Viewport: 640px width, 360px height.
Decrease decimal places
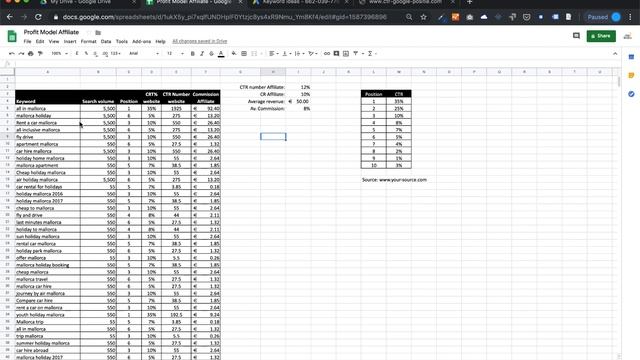96,53
